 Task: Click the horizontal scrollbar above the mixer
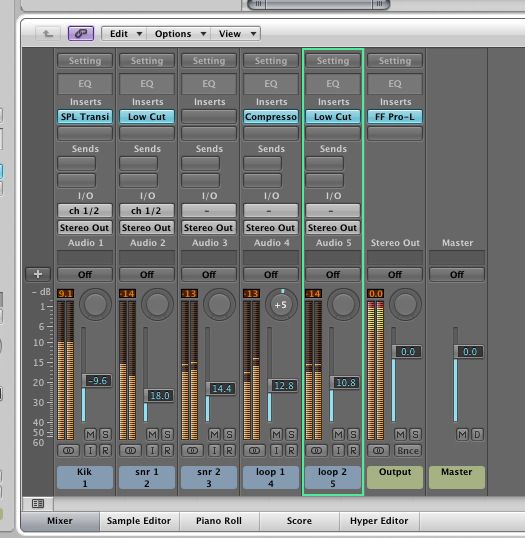click(318, 4)
